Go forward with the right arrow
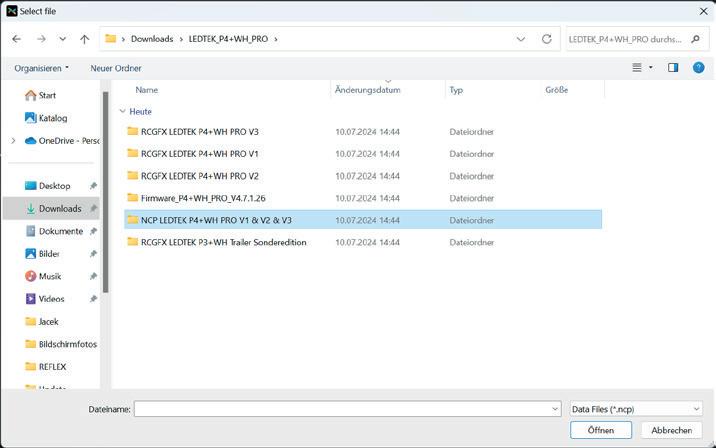The height and width of the screenshot is (448, 716). pyautogui.click(x=41, y=39)
